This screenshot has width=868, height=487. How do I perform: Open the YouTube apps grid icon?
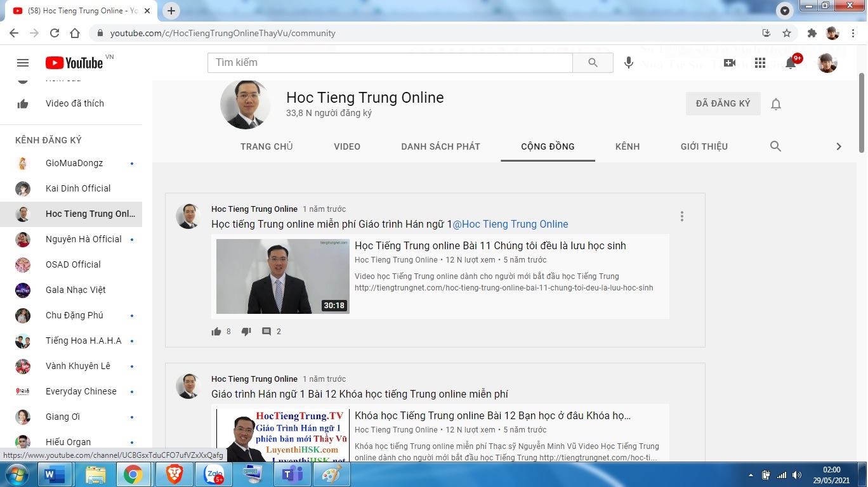pyautogui.click(x=760, y=63)
